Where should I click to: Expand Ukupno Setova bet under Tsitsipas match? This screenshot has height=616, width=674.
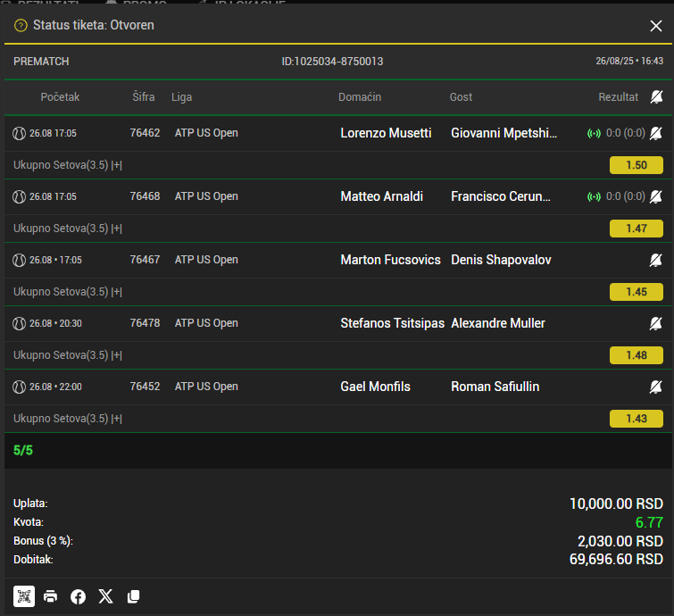pyautogui.click(x=68, y=355)
